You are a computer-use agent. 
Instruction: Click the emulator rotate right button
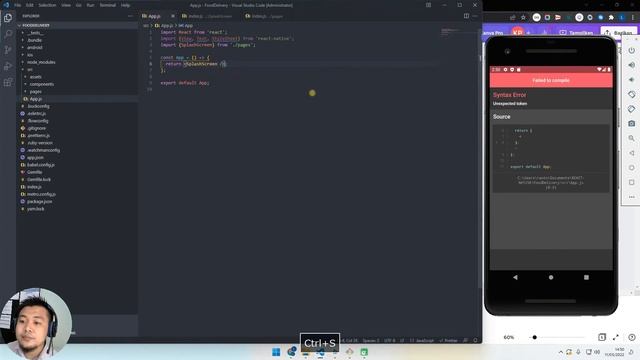631,109
